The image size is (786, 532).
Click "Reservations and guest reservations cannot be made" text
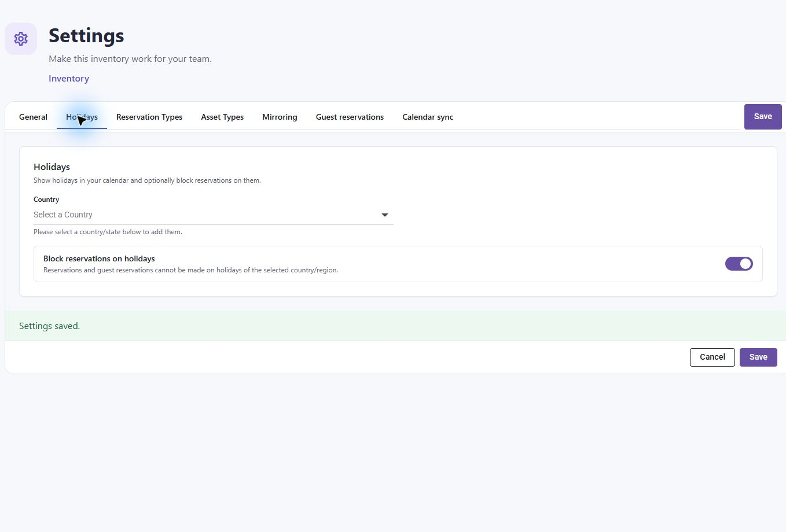click(x=190, y=270)
